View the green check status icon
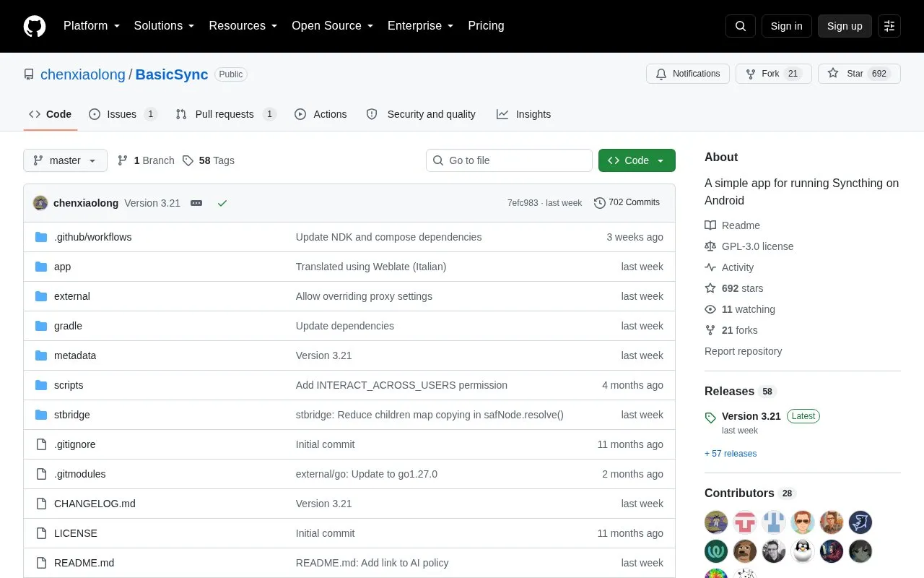Image resolution: width=924 pixels, height=578 pixels. pos(222,203)
